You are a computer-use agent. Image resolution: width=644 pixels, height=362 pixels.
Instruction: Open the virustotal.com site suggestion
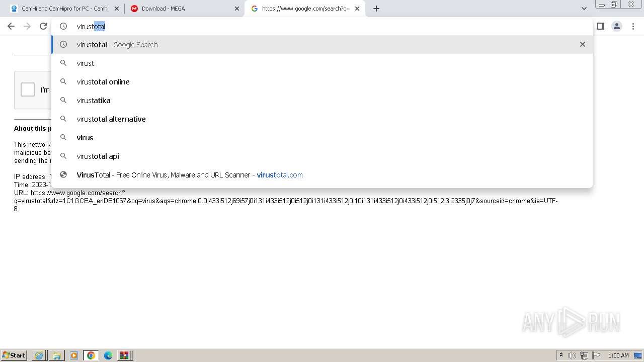(322, 175)
